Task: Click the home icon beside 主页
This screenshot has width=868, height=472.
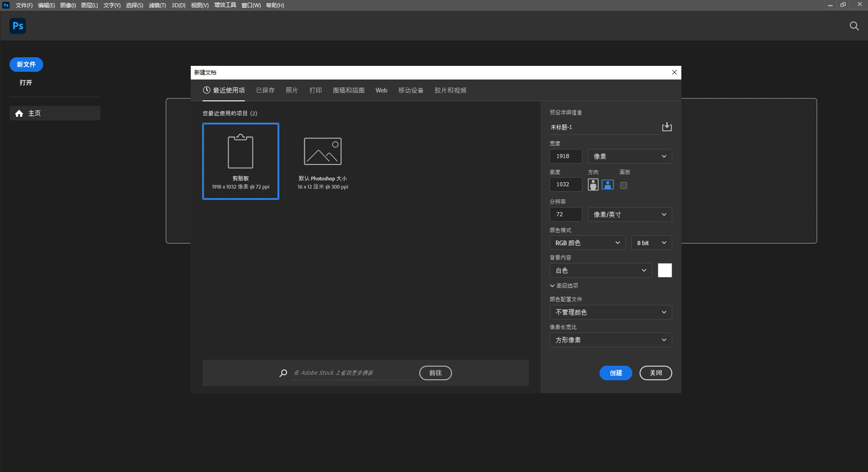Action: (19, 113)
